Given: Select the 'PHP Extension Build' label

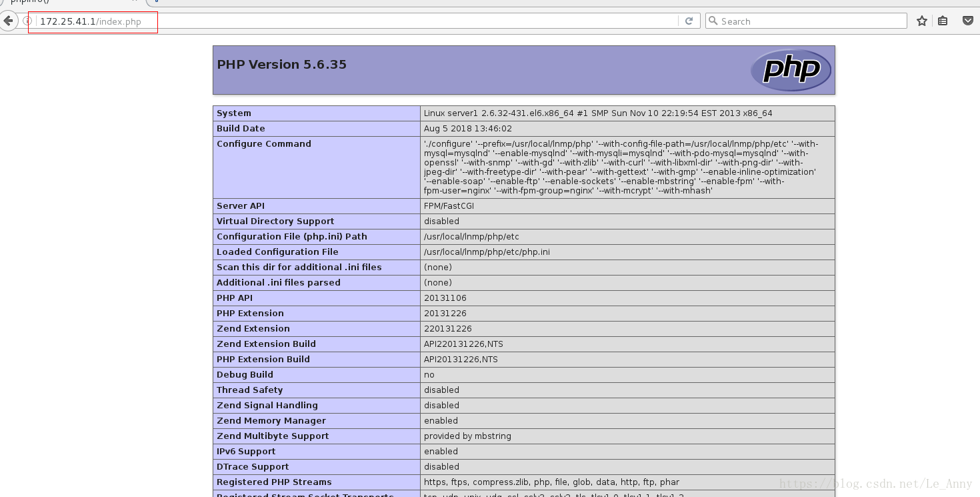Looking at the screenshot, I should click(x=263, y=360).
